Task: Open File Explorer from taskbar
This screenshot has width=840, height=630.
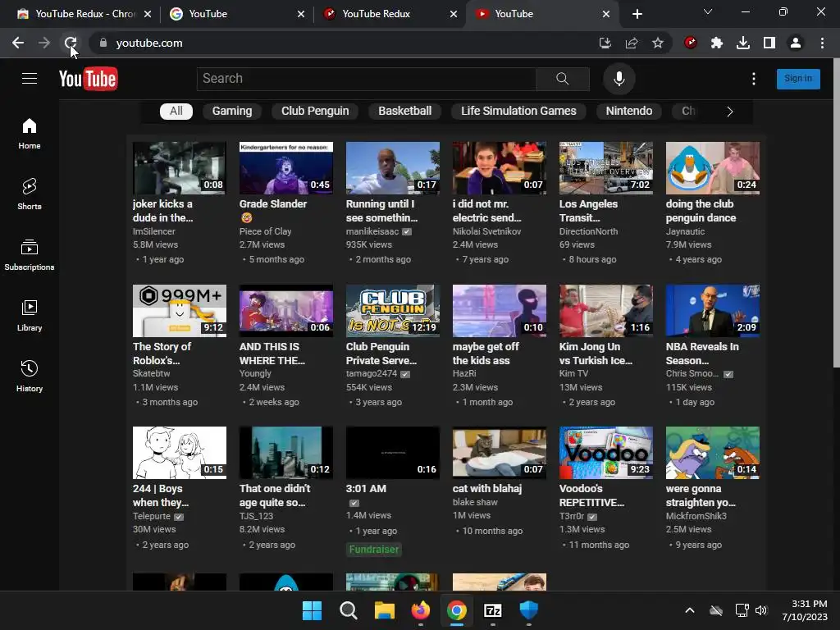Action: click(x=385, y=610)
